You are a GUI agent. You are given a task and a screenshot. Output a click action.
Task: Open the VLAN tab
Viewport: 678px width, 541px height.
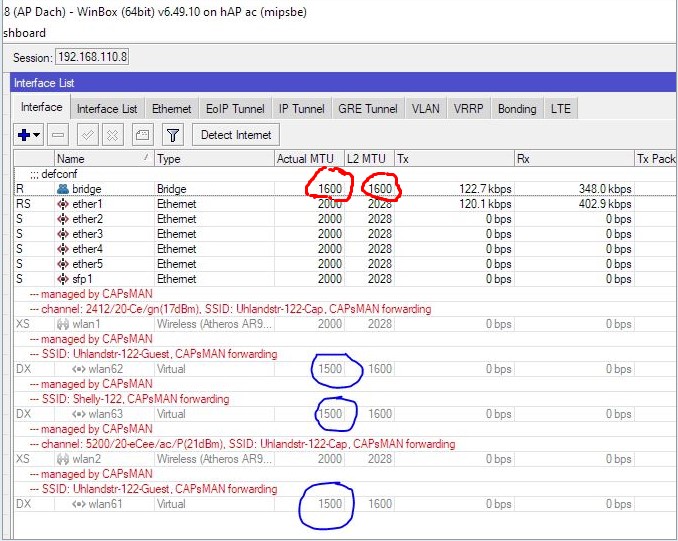click(425, 109)
